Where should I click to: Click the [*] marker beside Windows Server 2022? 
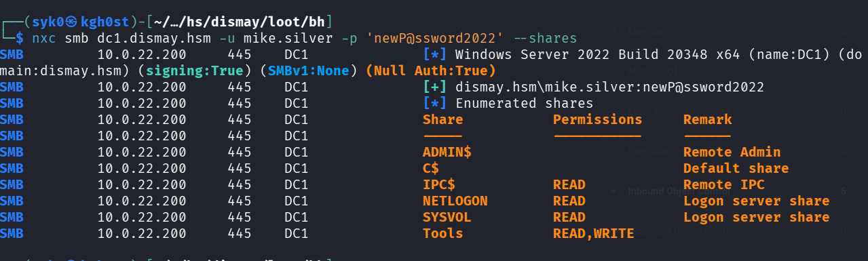(x=434, y=55)
